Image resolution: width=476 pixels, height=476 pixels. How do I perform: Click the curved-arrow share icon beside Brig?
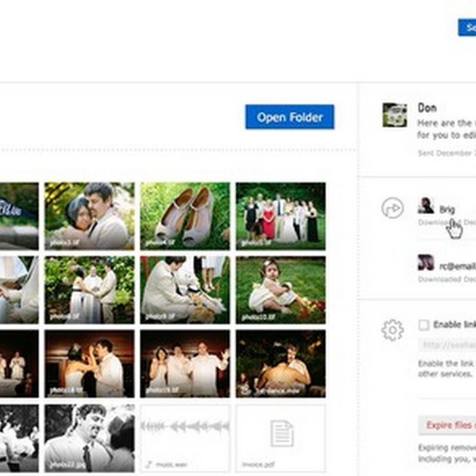(x=393, y=208)
